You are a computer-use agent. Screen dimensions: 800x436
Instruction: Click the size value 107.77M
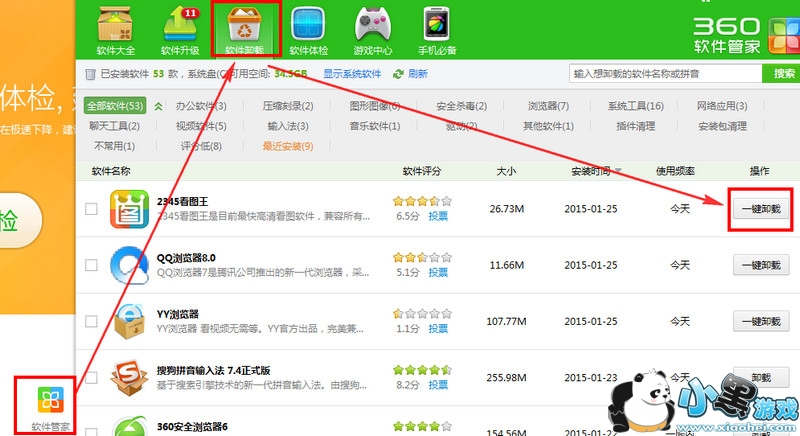click(507, 321)
